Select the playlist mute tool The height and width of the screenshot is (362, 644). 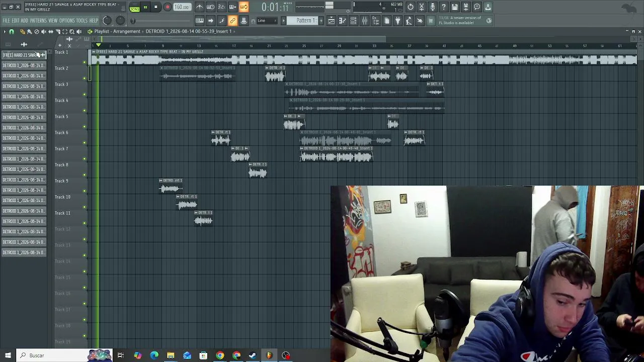[43, 32]
